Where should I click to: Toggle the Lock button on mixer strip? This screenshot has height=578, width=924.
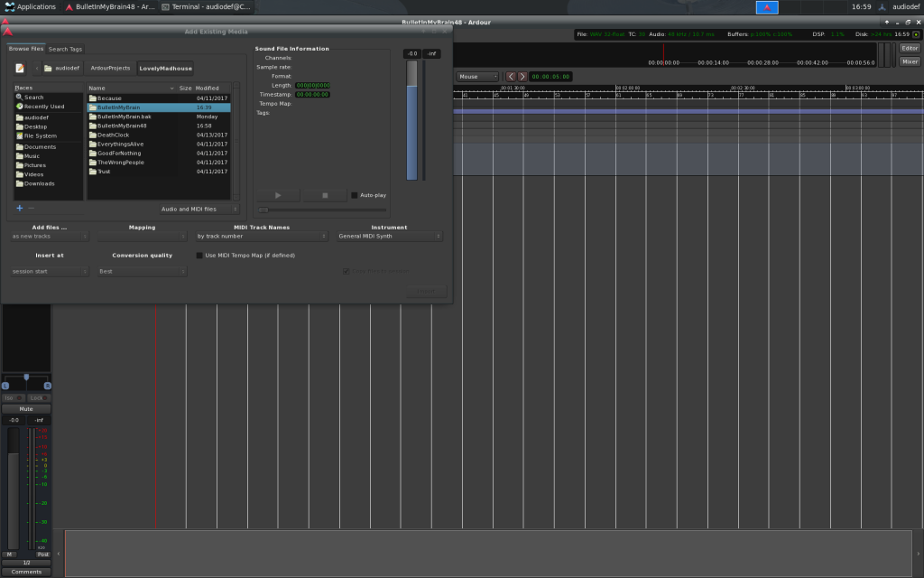click(39, 398)
